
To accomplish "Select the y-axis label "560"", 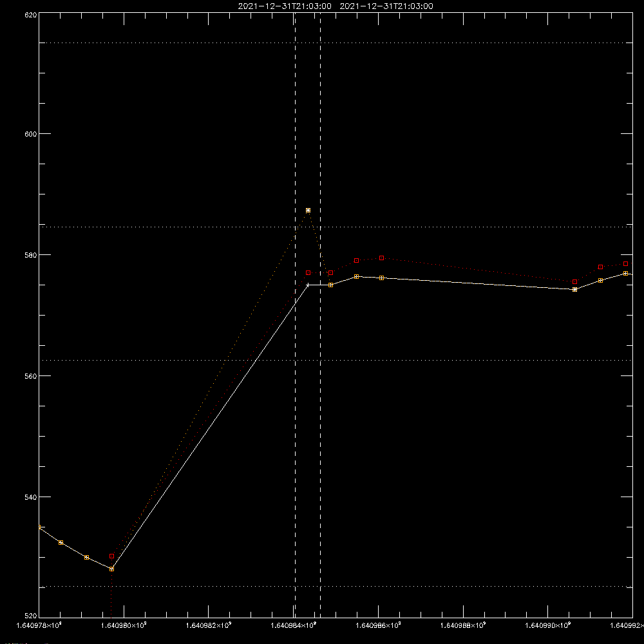I will click(x=31, y=376).
